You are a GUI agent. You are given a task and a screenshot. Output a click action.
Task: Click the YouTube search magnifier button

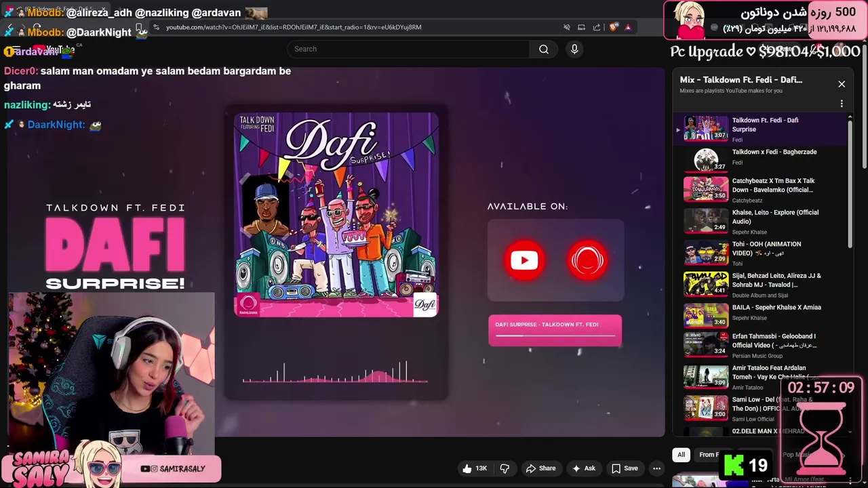coord(543,49)
